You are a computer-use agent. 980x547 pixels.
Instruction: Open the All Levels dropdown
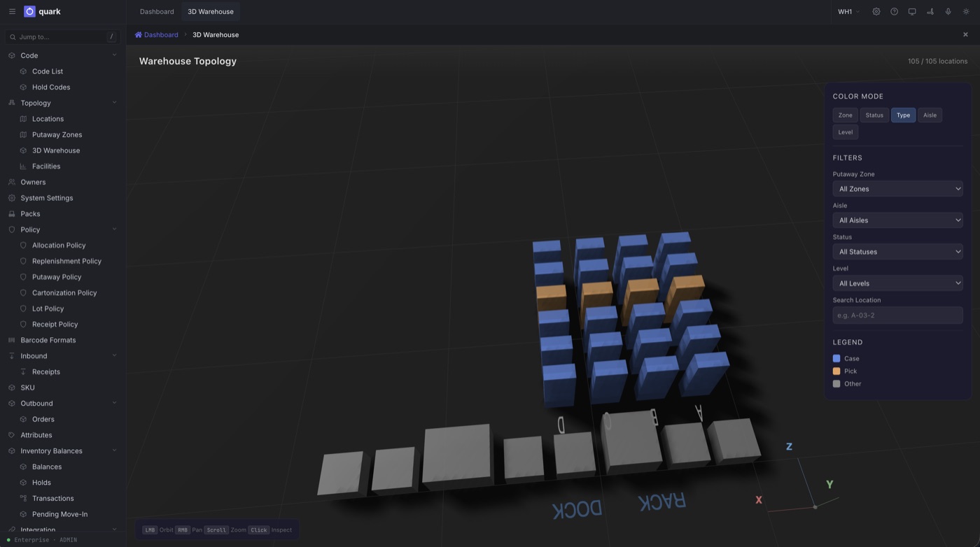coord(897,283)
